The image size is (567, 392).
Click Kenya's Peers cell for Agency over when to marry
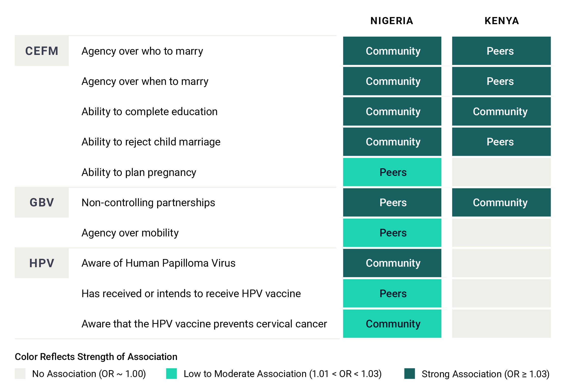coord(501,81)
